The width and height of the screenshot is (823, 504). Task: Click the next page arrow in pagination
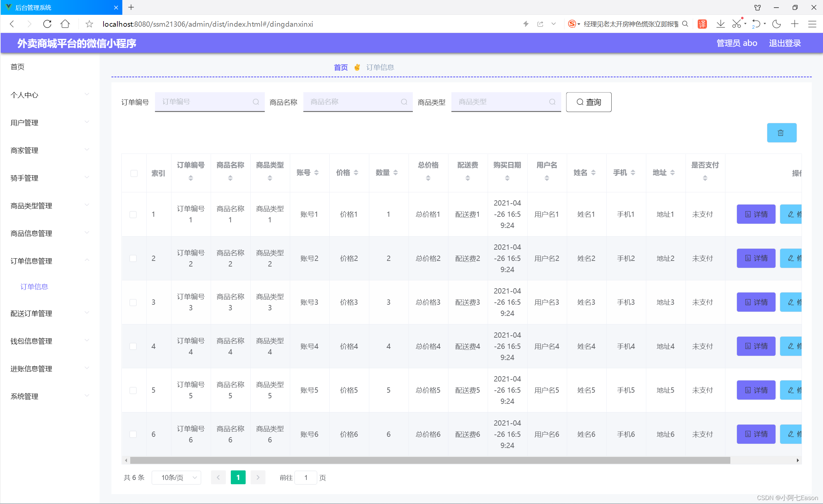click(258, 477)
